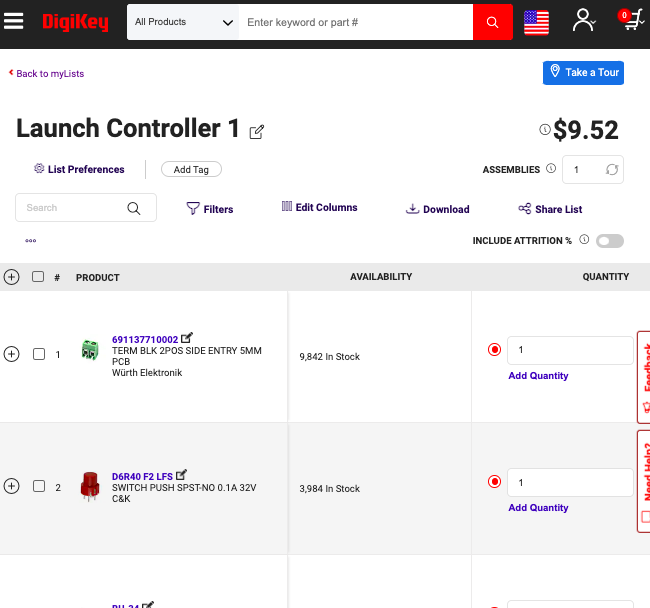Open the Need Help side tab

point(644,481)
